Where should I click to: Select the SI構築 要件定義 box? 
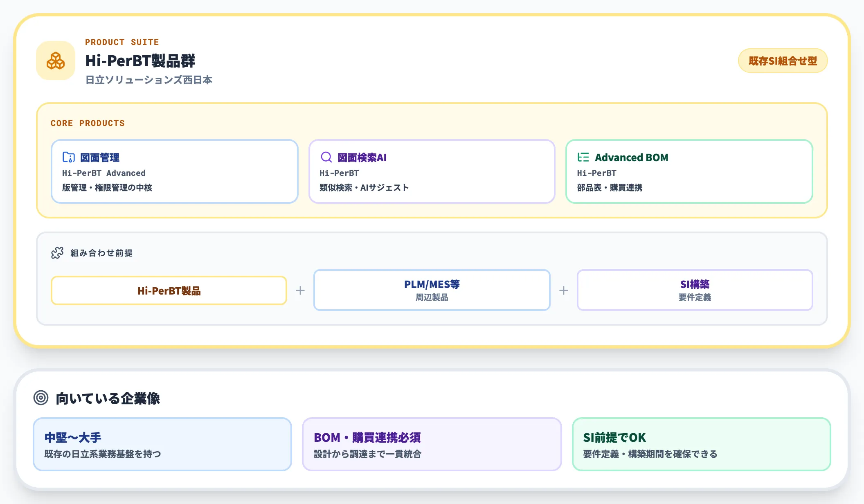point(695,290)
